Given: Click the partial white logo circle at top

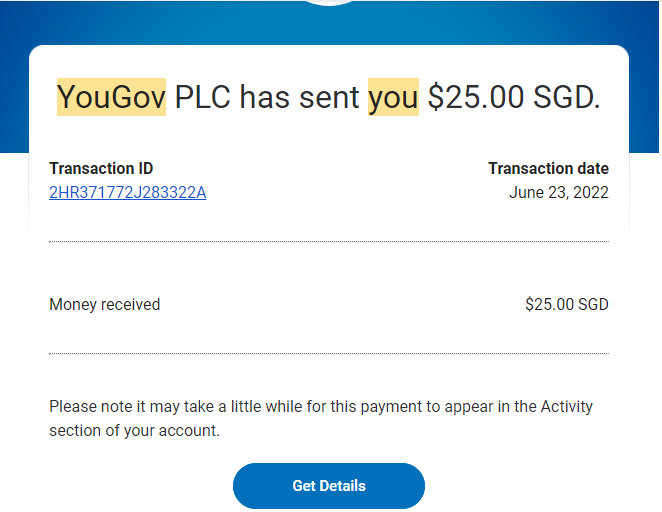Looking at the screenshot, I should tap(330, 3).
